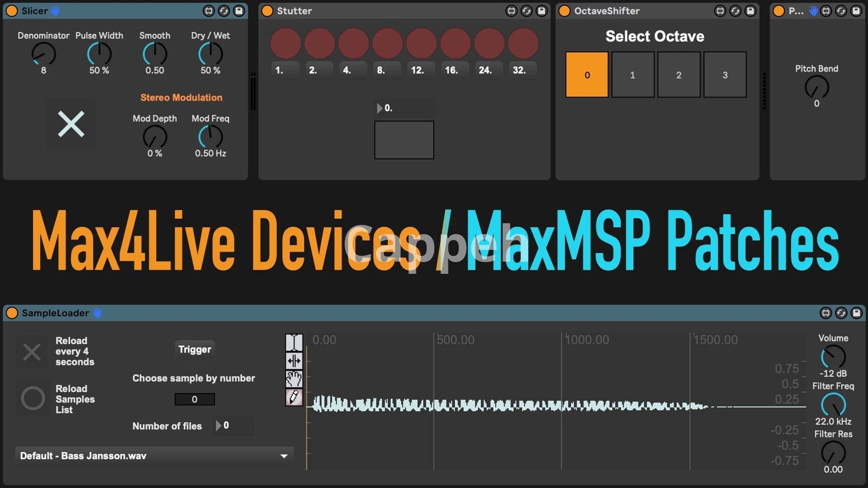Click Number of files number box arrow
This screenshot has height=488, width=868.
click(218, 426)
